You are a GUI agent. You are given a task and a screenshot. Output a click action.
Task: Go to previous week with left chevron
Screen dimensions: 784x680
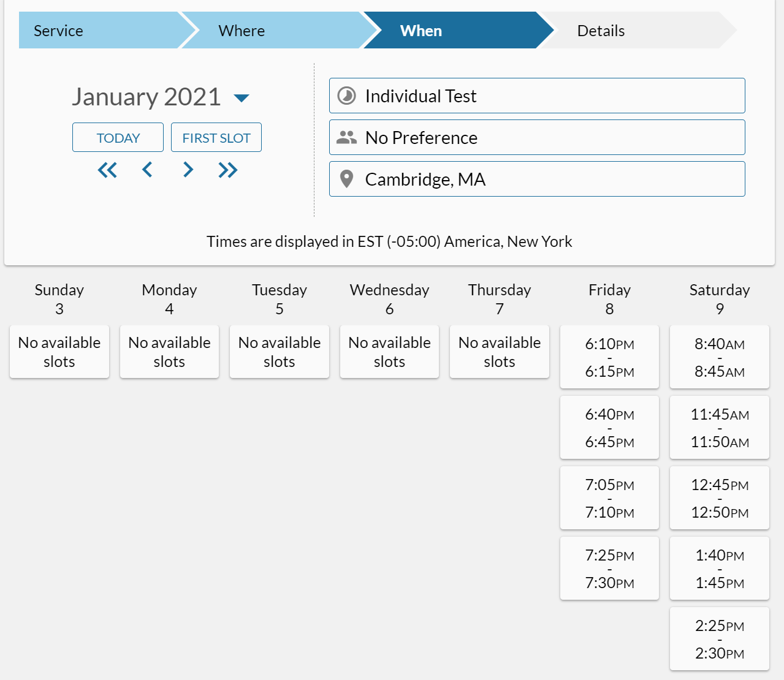[x=147, y=170]
